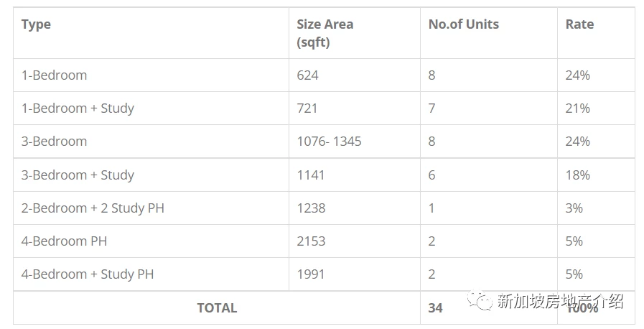Click the TOTAL row label
Viewport: 644px width, 329px height.
coord(217,308)
